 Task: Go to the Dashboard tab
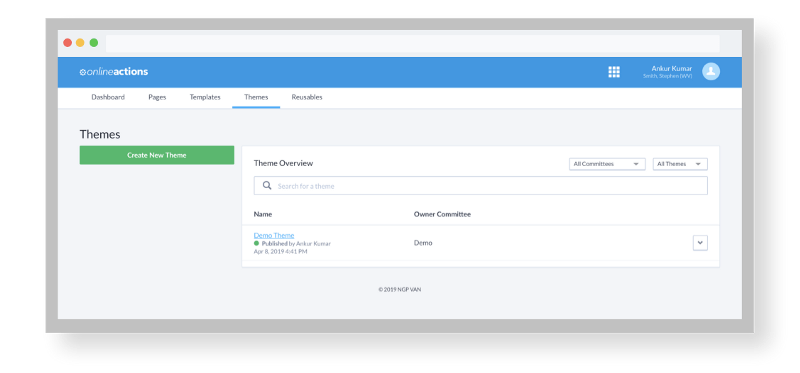click(x=108, y=97)
